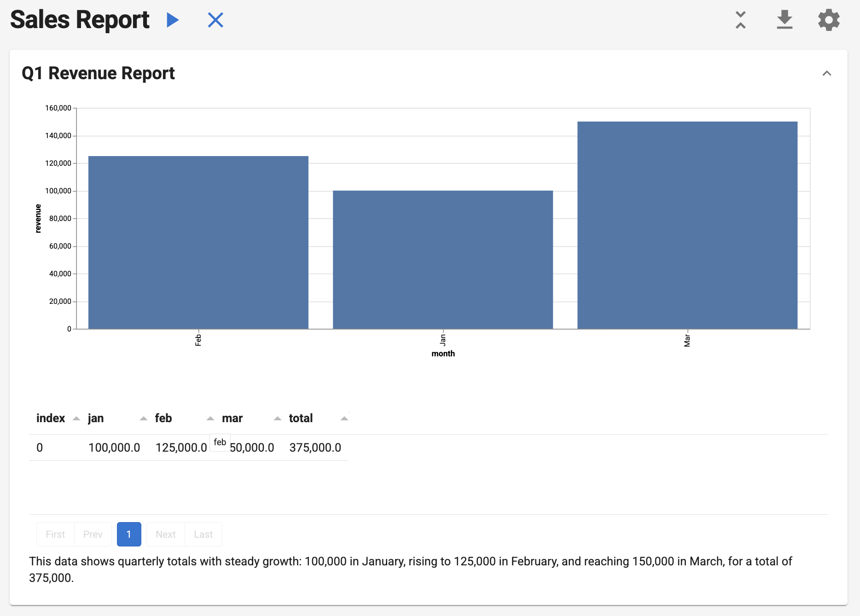
Task: Toggle ascending sort on the jan column
Action: (x=143, y=418)
